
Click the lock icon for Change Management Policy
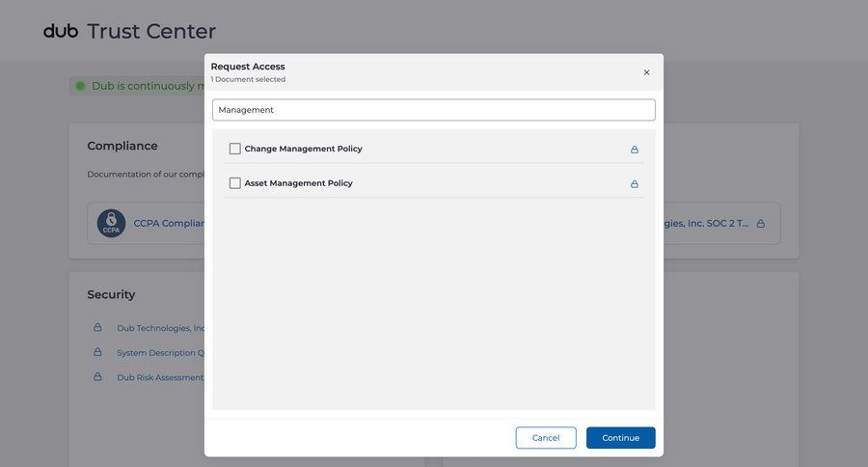635,149
